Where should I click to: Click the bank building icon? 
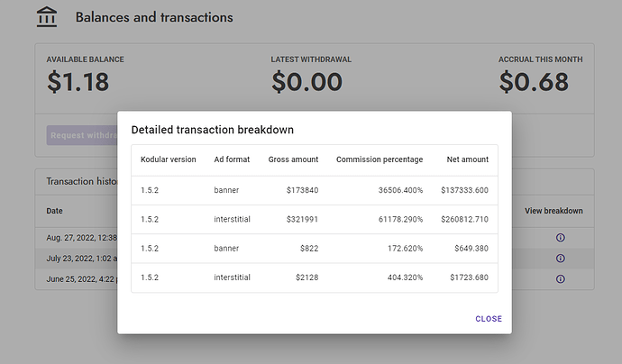48,17
